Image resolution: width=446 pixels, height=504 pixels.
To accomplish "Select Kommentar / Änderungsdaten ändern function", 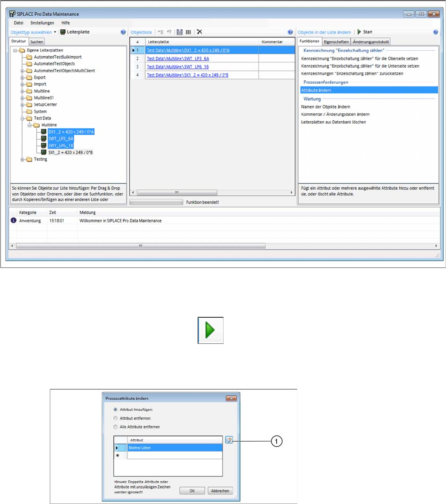I will pyautogui.click(x=336, y=114).
